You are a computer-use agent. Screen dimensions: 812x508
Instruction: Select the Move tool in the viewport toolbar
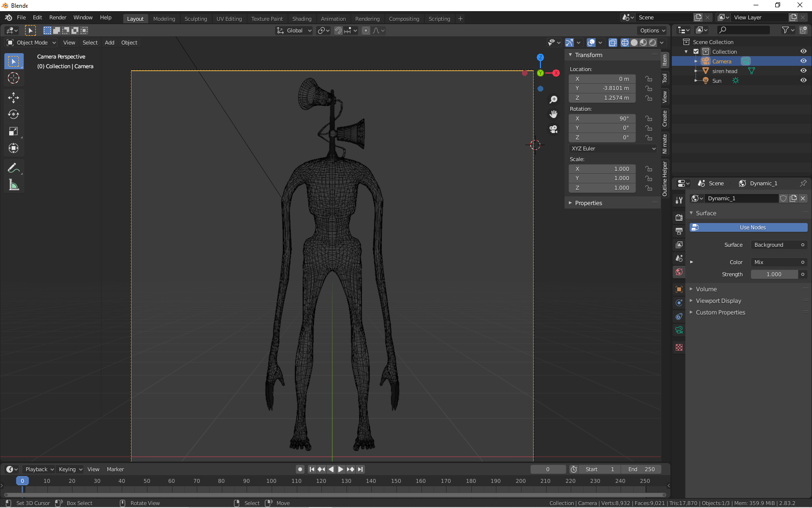pos(14,97)
